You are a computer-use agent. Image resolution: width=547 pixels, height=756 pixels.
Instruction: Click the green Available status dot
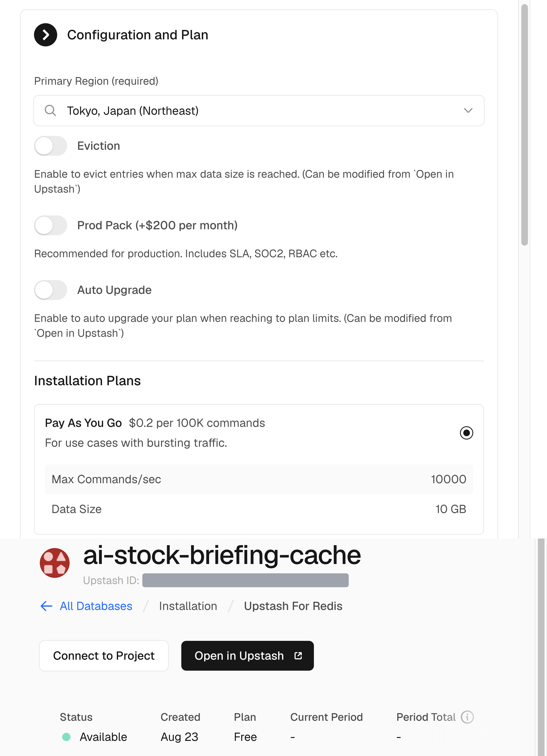click(66, 737)
